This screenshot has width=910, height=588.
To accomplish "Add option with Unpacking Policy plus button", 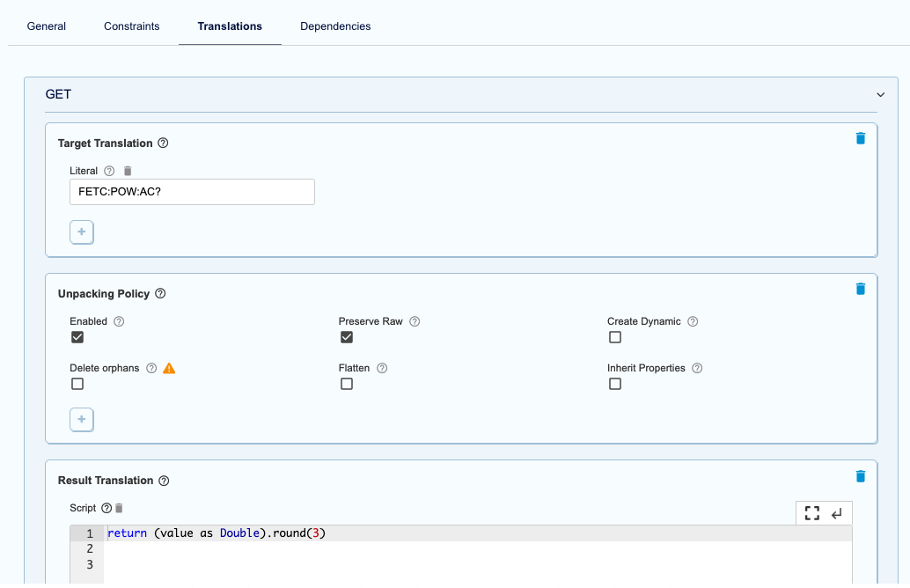I will (x=82, y=420).
